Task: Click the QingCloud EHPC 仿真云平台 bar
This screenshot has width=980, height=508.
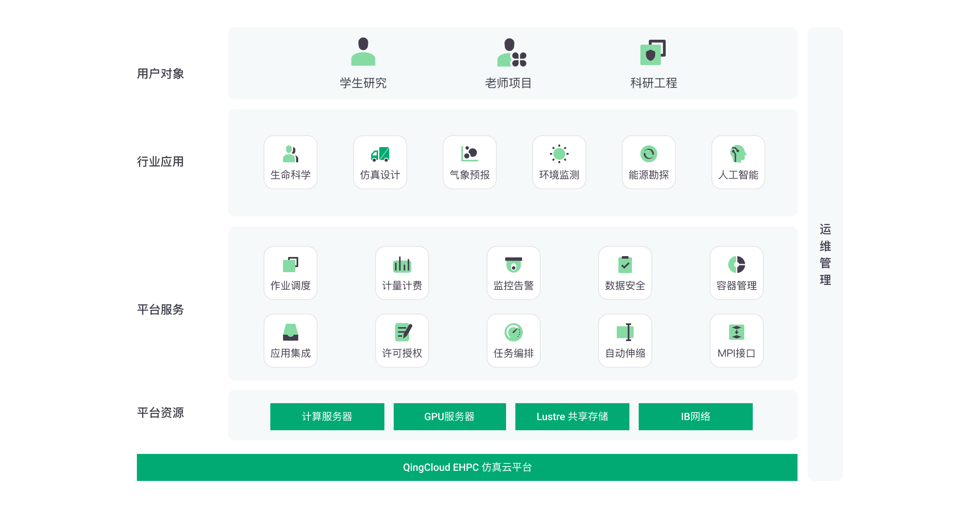Action: [467, 467]
